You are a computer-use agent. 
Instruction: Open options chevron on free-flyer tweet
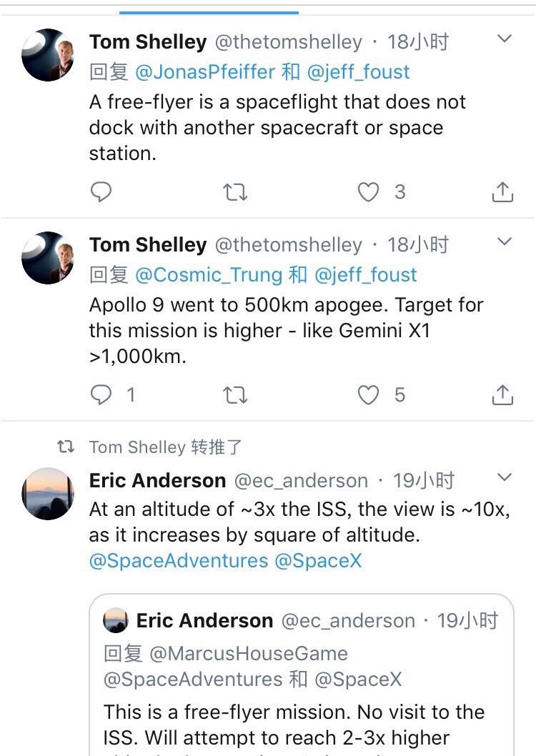click(505, 39)
